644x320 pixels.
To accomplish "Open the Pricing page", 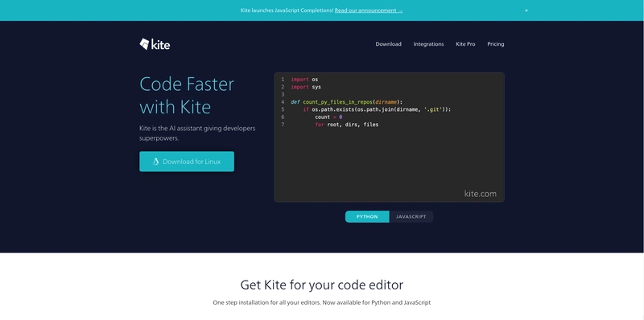I will pos(495,44).
